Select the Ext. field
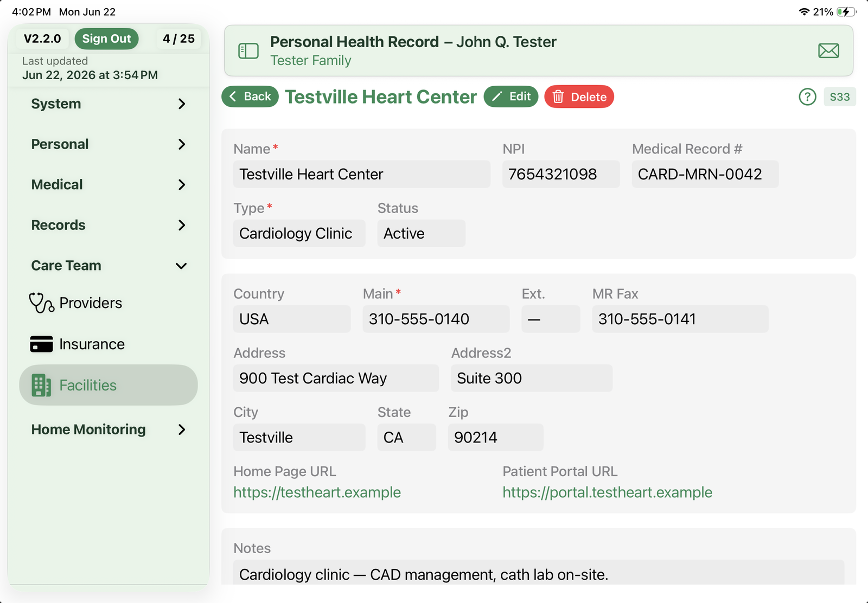This screenshot has width=868, height=603. [551, 319]
